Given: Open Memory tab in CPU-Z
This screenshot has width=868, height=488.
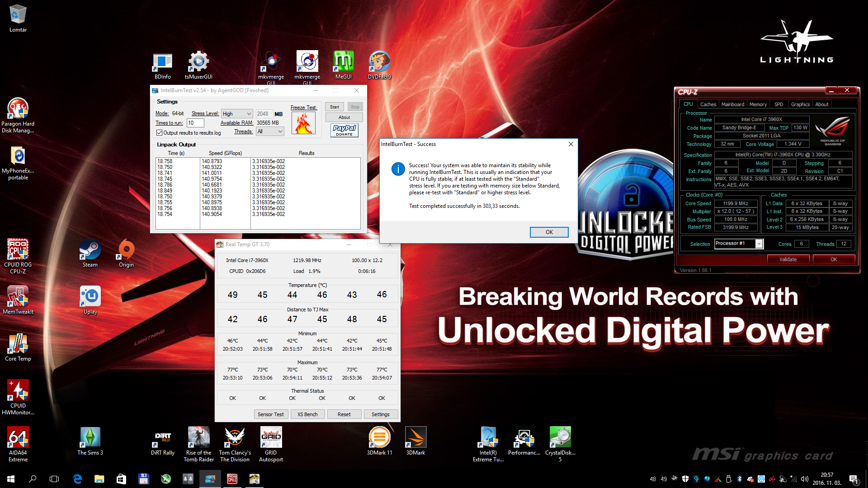Looking at the screenshot, I should [x=758, y=104].
